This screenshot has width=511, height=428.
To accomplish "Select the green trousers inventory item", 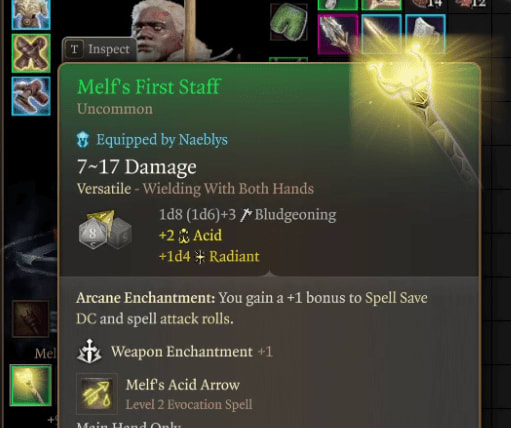I will 289,22.
